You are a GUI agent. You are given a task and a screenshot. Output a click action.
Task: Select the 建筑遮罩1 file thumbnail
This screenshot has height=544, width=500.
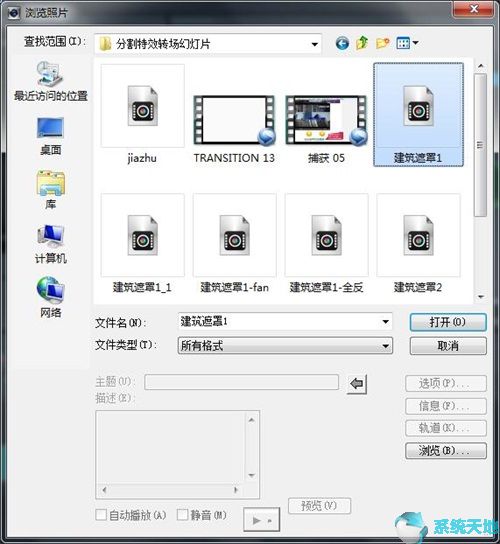click(418, 114)
